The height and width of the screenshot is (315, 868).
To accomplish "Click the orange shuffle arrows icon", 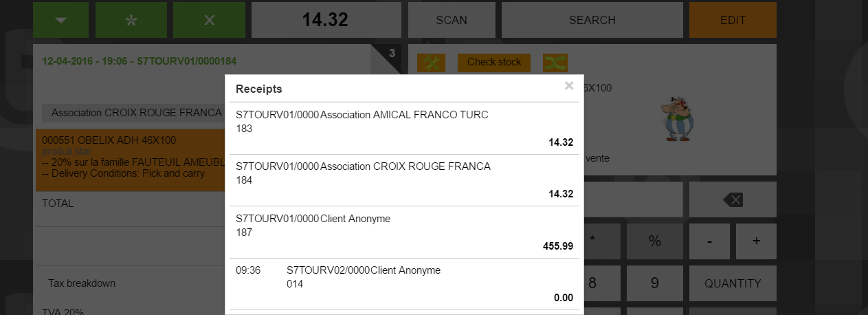I will 555,63.
